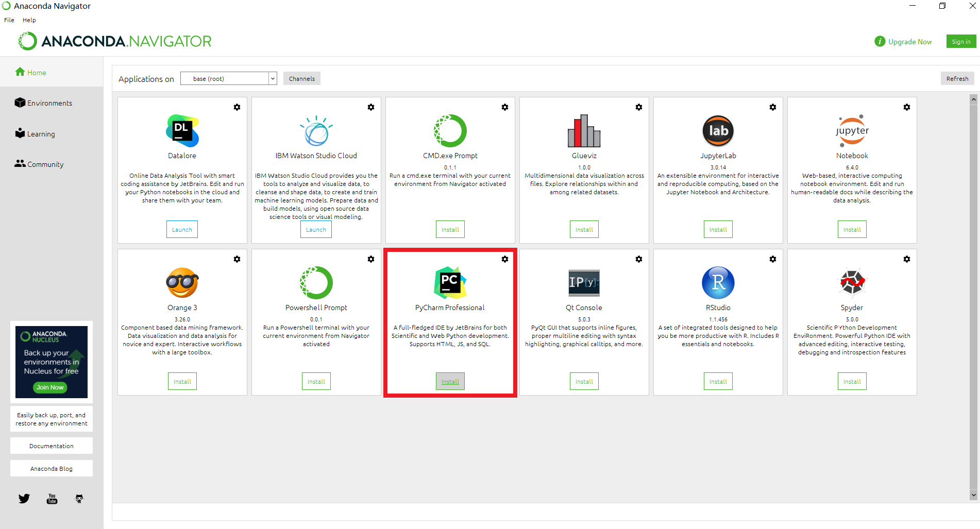Open Anaconda Twitter link icon
Image resolution: width=980 pixels, height=529 pixels.
(x=24, y=499)
